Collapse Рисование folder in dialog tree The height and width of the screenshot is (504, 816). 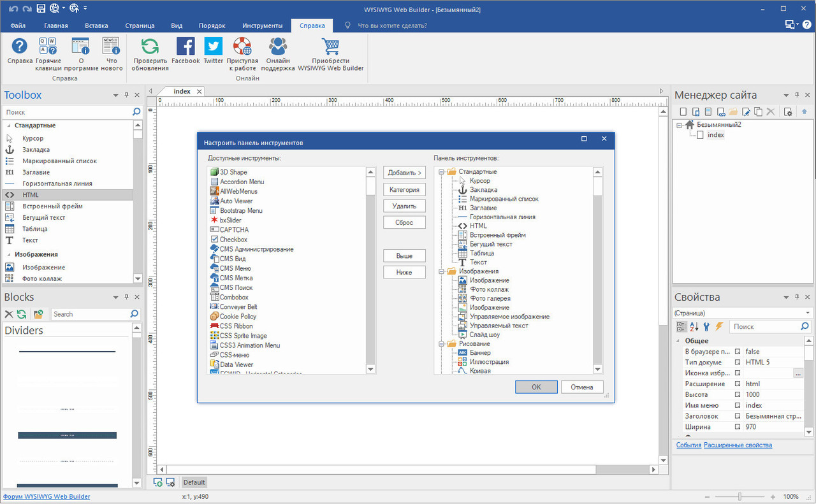[442, 343]
